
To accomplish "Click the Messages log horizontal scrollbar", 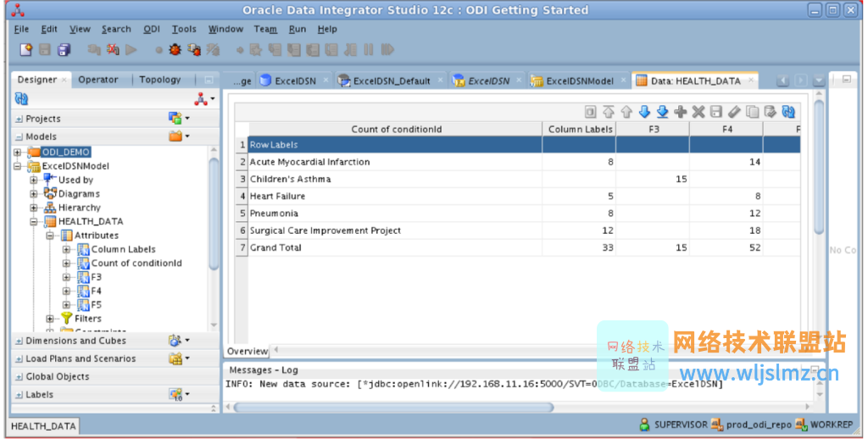I will click(393, 407).
